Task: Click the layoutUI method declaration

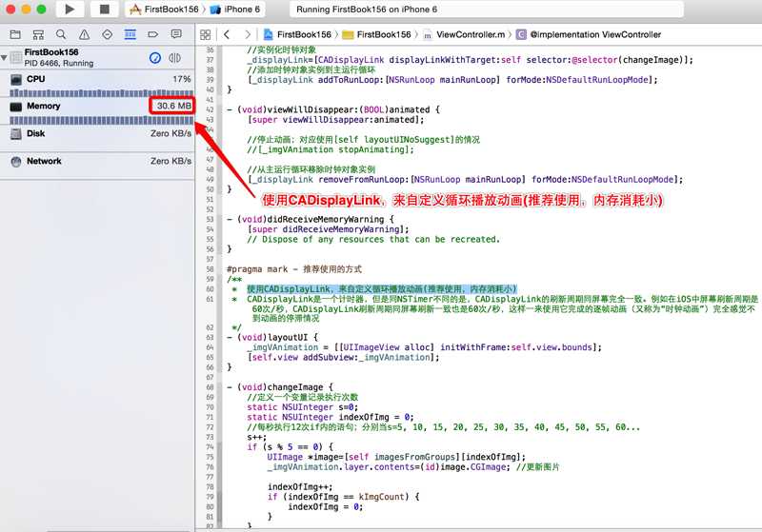Action: coord(272,337)
